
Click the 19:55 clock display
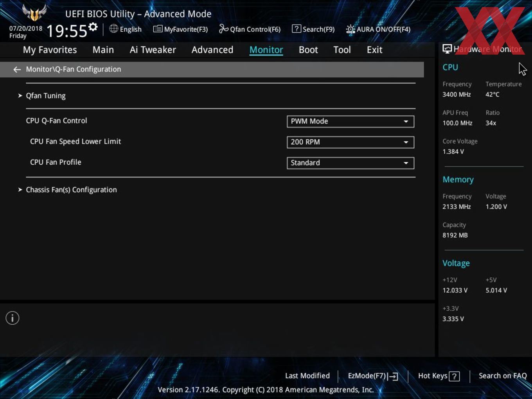coord(66,31)
